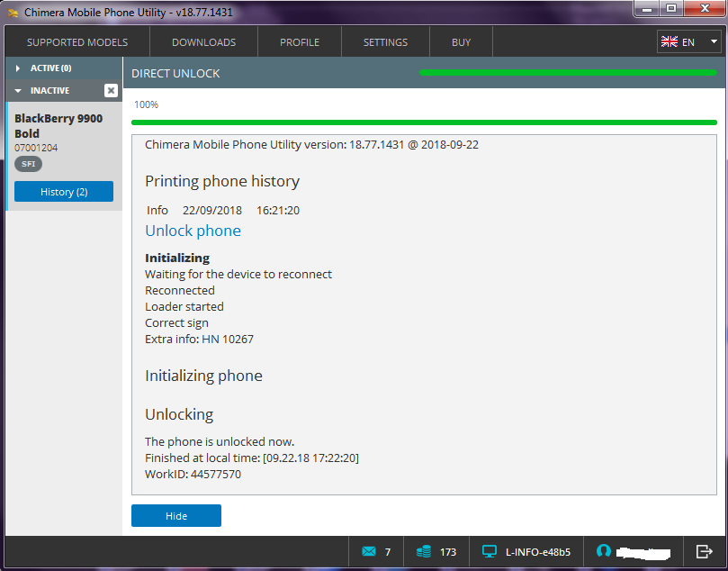Click the Chimera app logo in title bar
The width and height of the screenshot is (728, 571).
coord(13,13)
